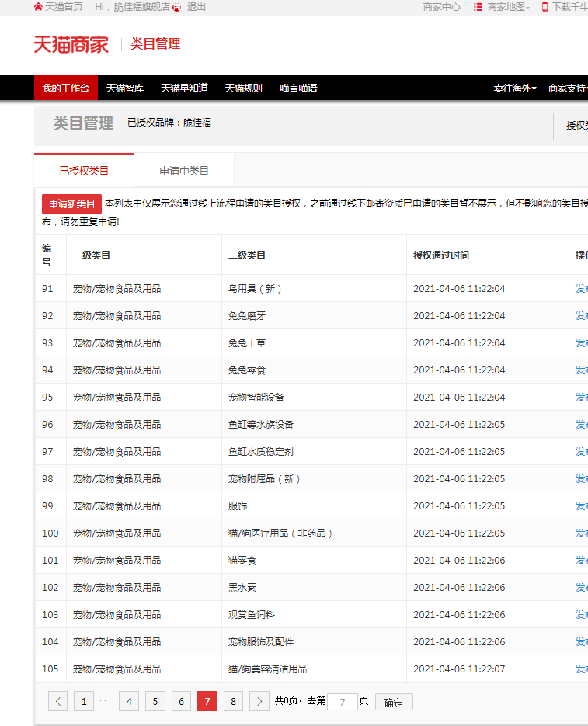
Task: Expand 商家支持 dropdown menu
Action: (568, 88)
